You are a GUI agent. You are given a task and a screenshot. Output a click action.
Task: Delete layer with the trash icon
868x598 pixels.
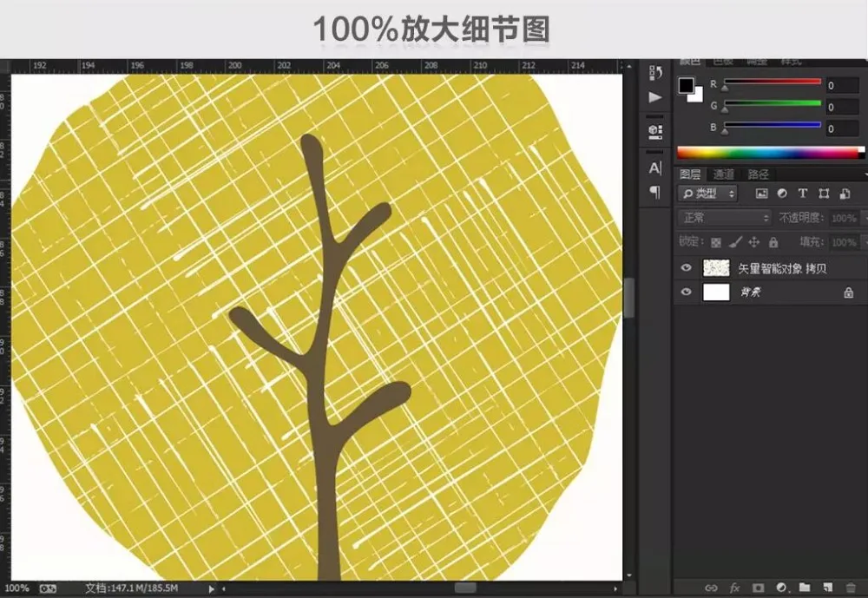coord(851,587)
